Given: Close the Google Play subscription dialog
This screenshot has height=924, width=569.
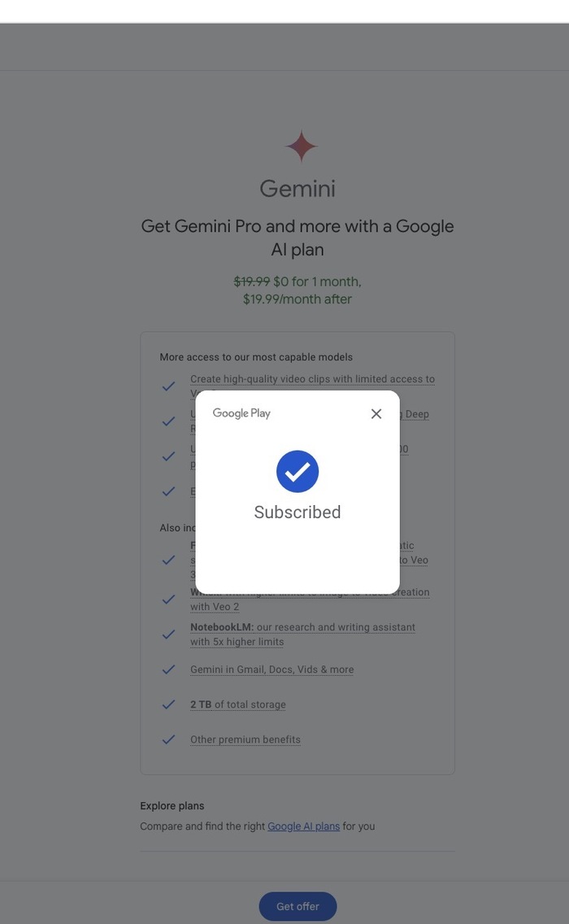Looking at the screenshot, I should click(x=376, y=414).
